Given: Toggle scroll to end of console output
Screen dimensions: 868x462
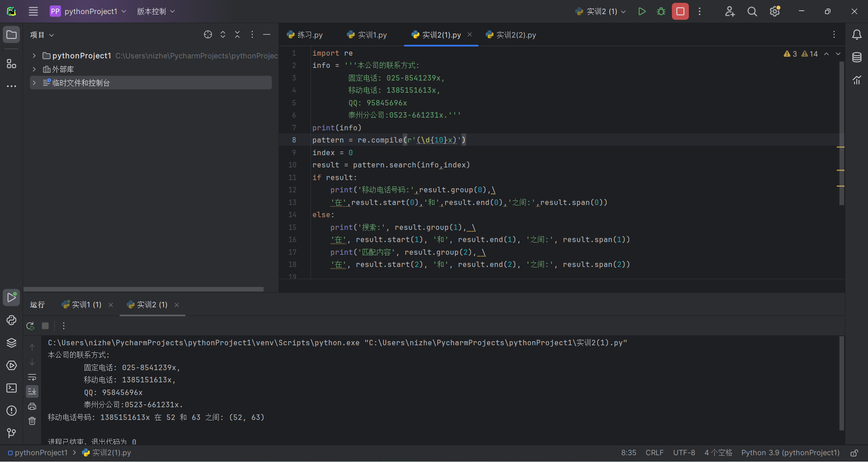Looking at the screenshot, I should (x=32, y=391).
